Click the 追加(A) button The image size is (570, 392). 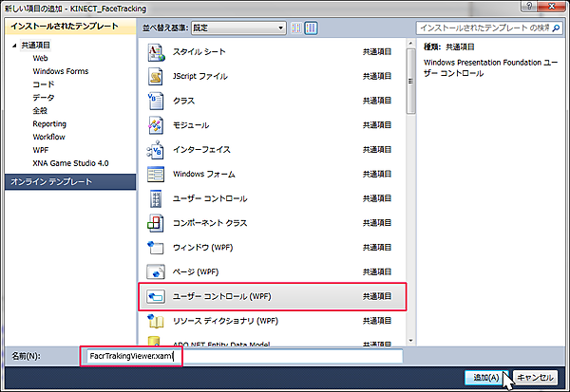[x=486, y=378]
